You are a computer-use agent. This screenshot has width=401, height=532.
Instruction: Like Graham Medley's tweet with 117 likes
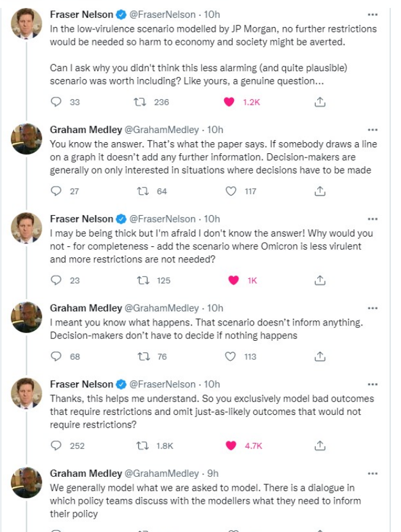click(x=231, y=191)
